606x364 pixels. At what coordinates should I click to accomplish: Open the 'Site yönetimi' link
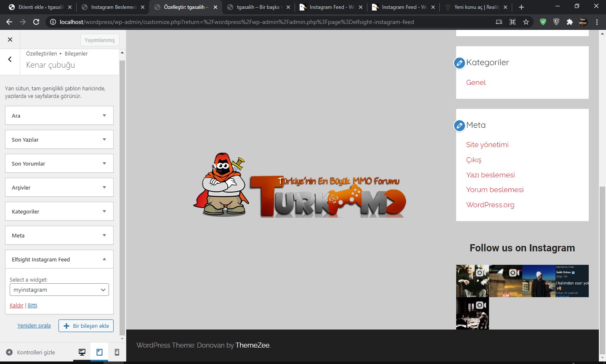487,145
